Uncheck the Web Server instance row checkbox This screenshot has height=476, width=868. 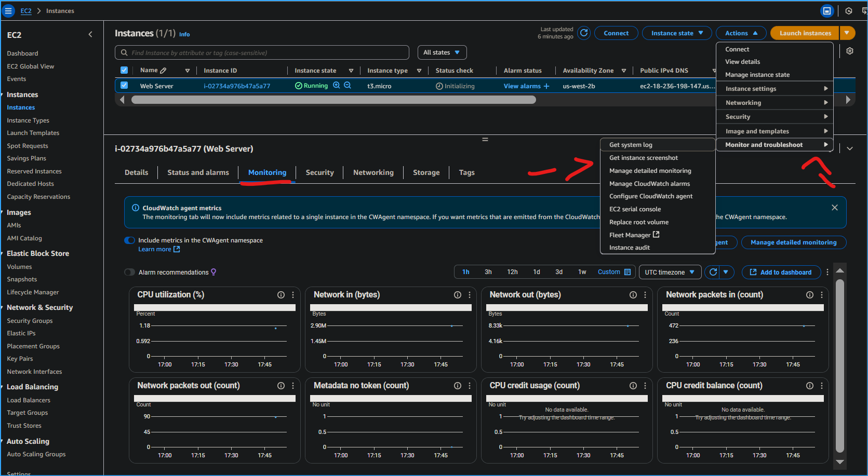pyautogui.click(x=124, y=85)
